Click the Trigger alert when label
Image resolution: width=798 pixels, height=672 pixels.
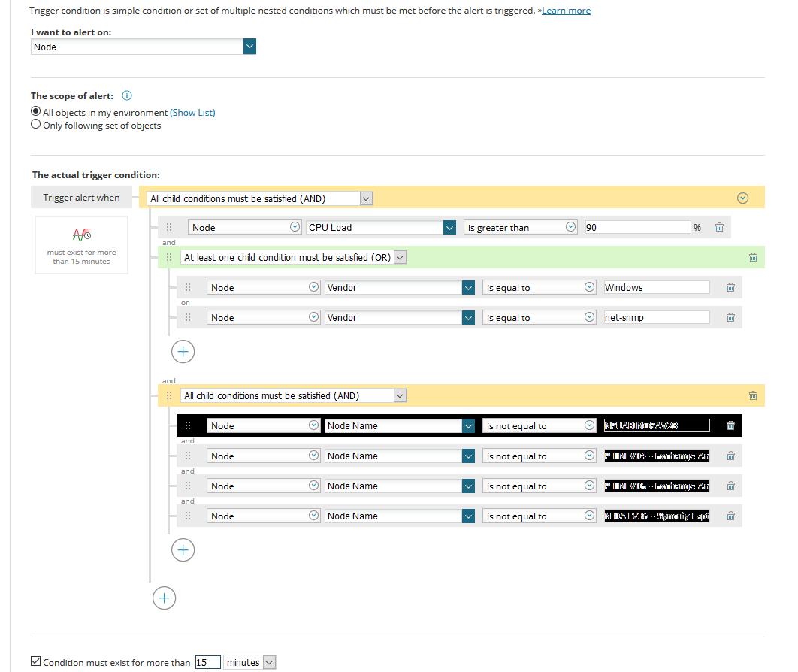click(81, 198)
